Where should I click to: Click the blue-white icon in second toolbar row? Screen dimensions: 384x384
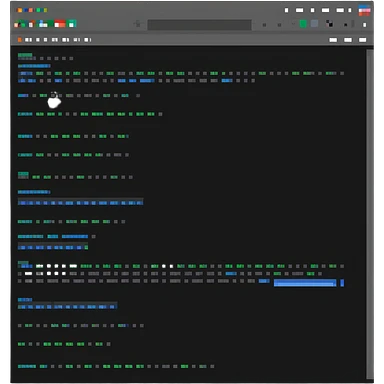(x=43, y=24)
